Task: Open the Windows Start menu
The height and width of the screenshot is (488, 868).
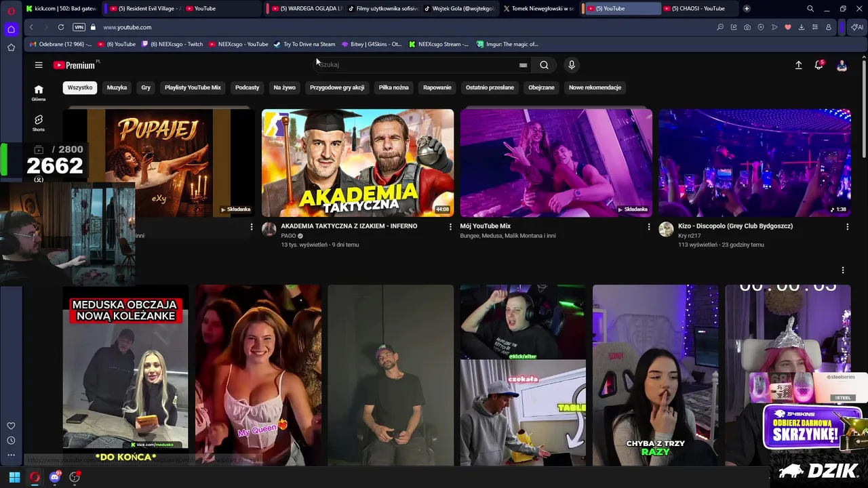Action: pyautogui.click(x=14, y=477)
